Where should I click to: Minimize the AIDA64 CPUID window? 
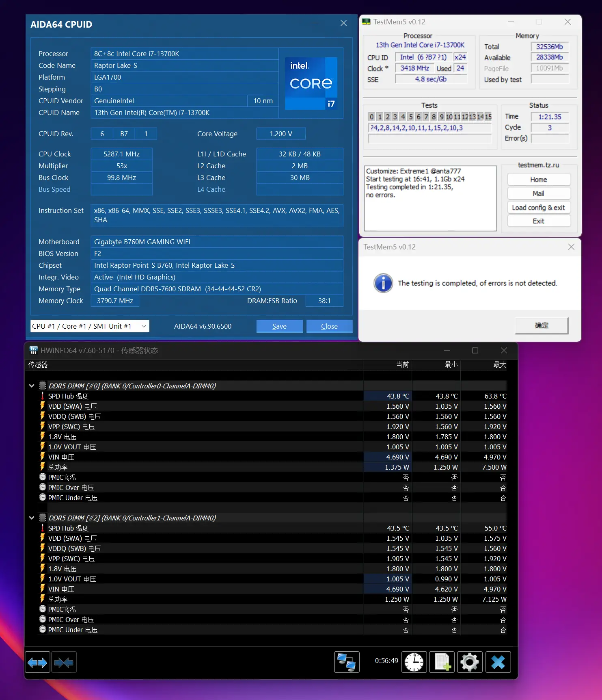[x=315, y=23]
